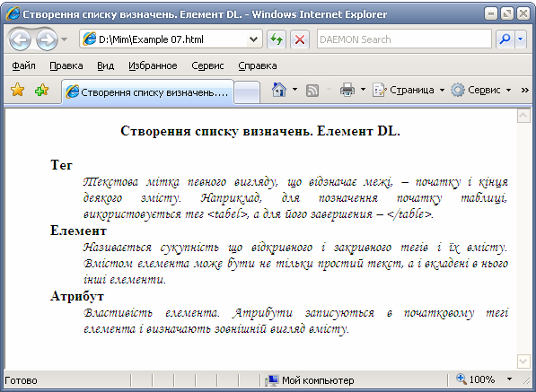The width and height of the screenshot is (536, 392).
Task: Expand the address bar history dropdown
Action: coord(254,39)
